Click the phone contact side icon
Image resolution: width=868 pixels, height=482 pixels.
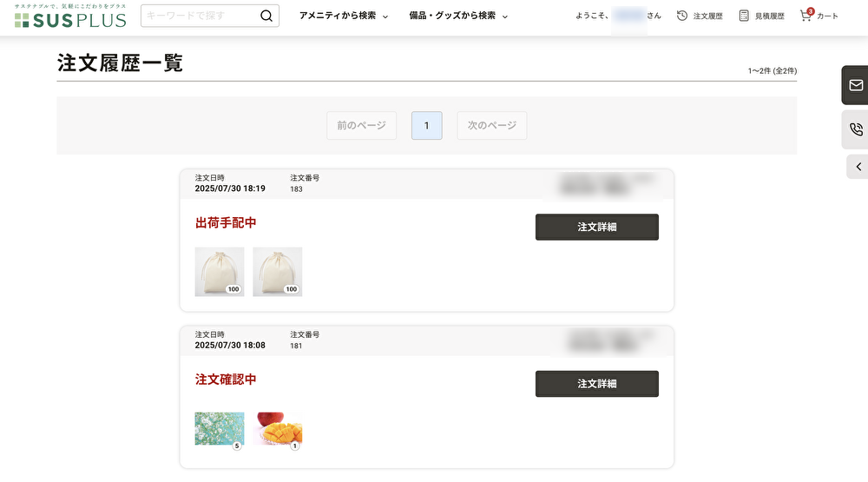[856, 129]
